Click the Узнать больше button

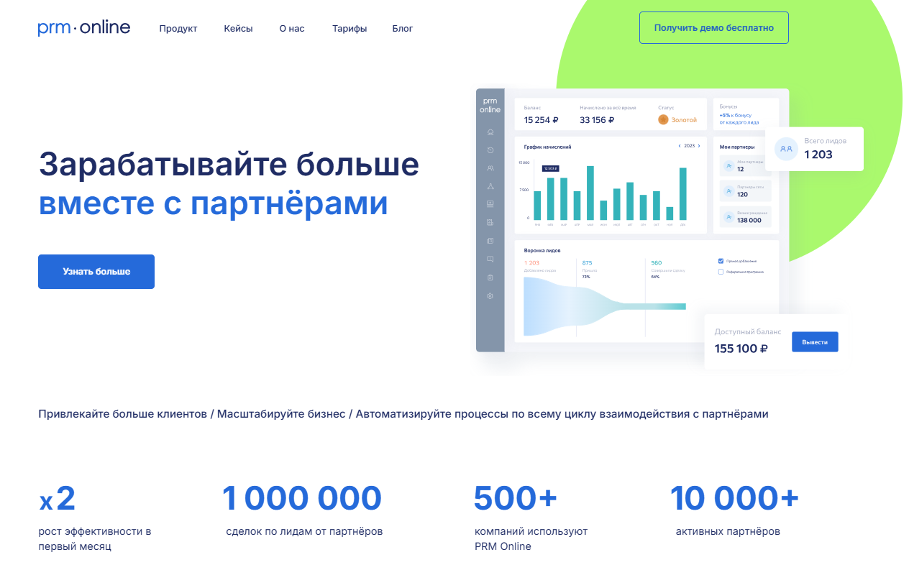coord(96,272)
